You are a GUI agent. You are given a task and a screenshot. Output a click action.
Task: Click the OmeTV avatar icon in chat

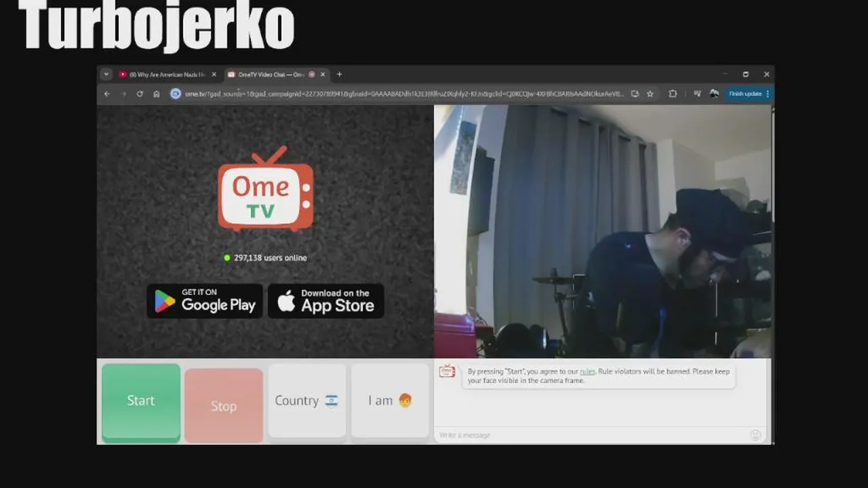(x=447, y=371)
